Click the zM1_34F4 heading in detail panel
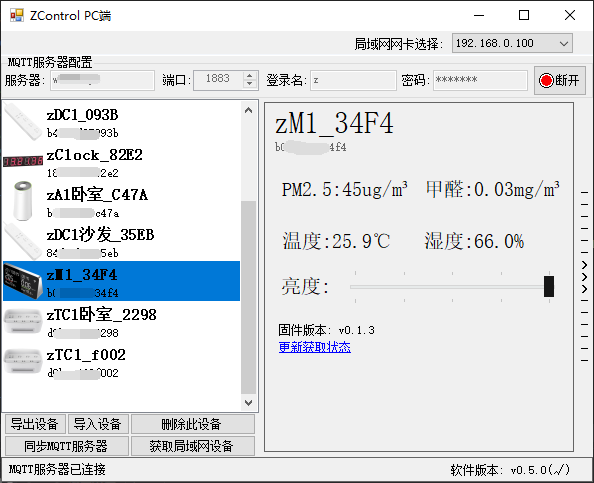 tap(334, 123)
